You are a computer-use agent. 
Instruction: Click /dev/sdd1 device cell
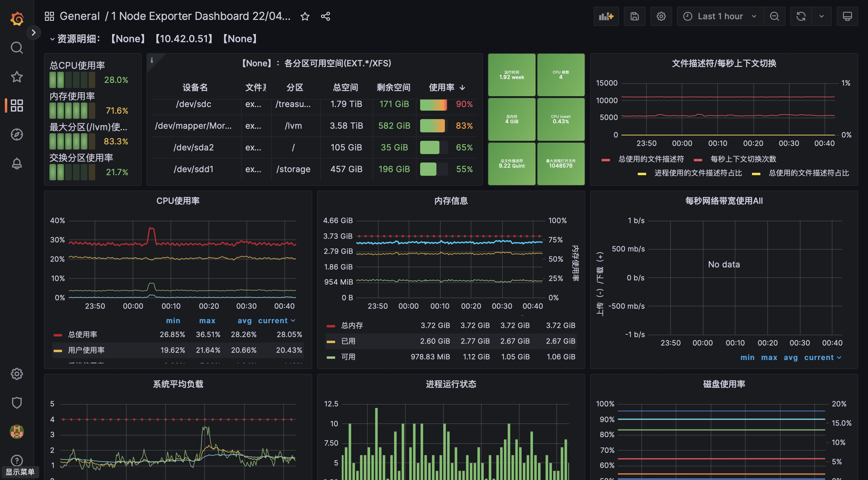click(x=193, y=169)
